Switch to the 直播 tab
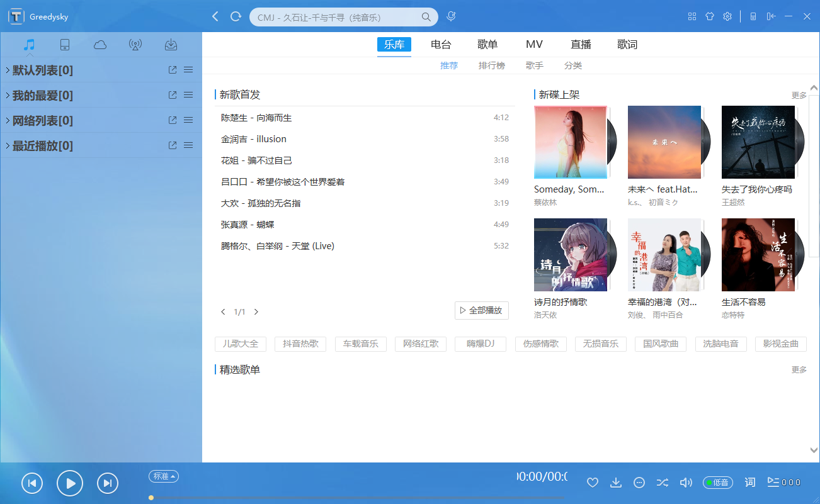Screen dimensions: 820x504 [x=581, y=45]
